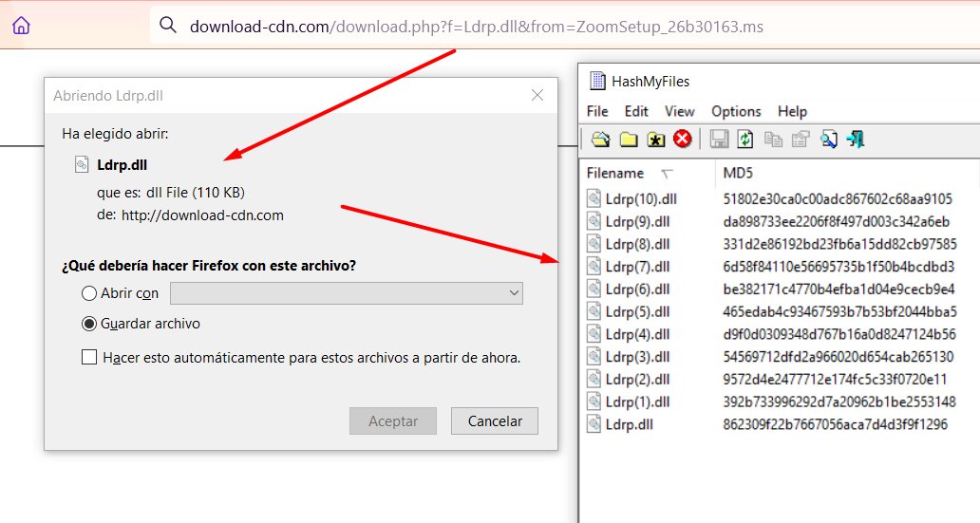
Task: Click the red X clear-list icon in HashMyFiles
Action: [683, 139]
